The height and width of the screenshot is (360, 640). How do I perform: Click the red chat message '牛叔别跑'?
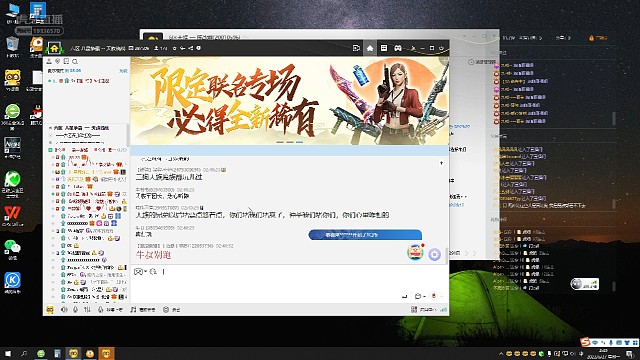[x=153, y=255]
